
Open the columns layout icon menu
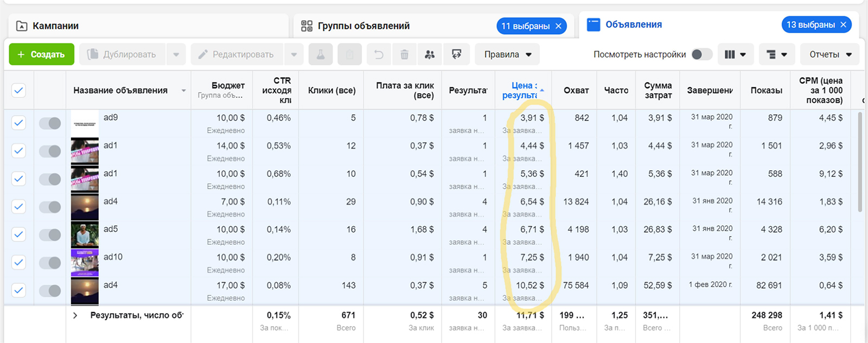click(x=735, y=55)
